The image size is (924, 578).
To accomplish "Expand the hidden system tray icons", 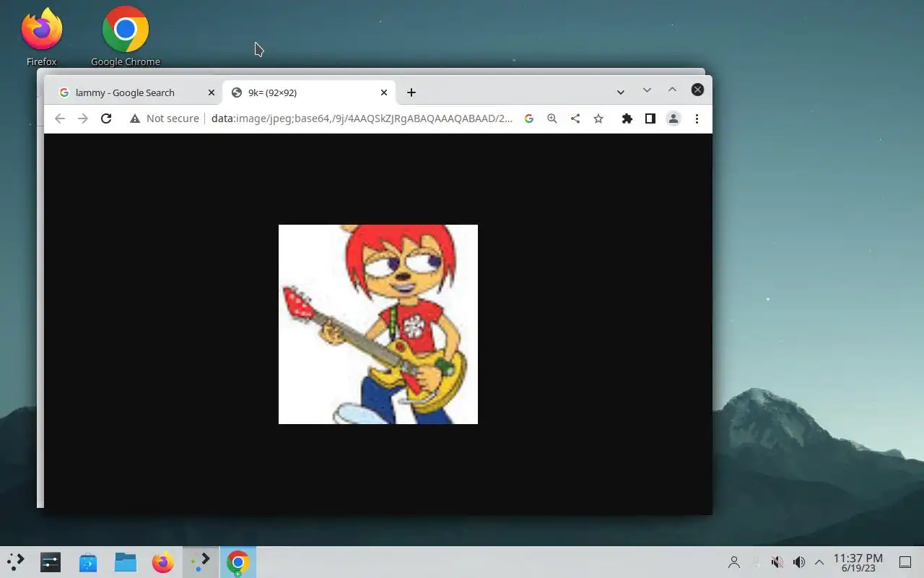I will (x=819, y=562).
